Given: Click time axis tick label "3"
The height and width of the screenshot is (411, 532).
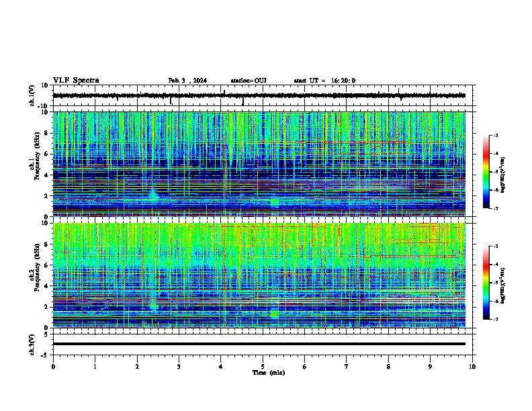Looking at the screenshot, I should click(x=179, y=367).
